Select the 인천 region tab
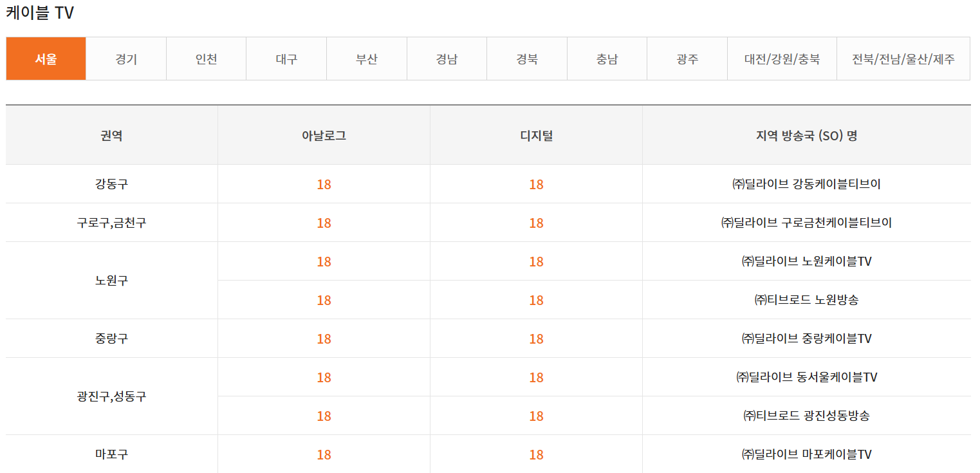Screen dimensions: 980x473 tap(206, 58)
